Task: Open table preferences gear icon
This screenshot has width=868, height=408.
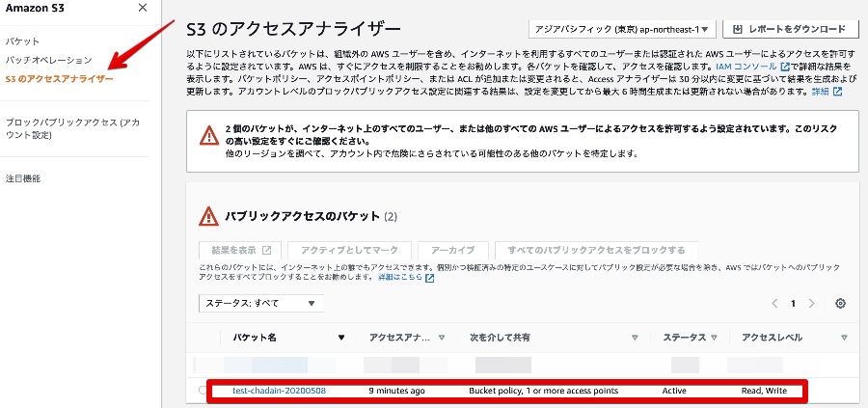Action: coord(840,304)
